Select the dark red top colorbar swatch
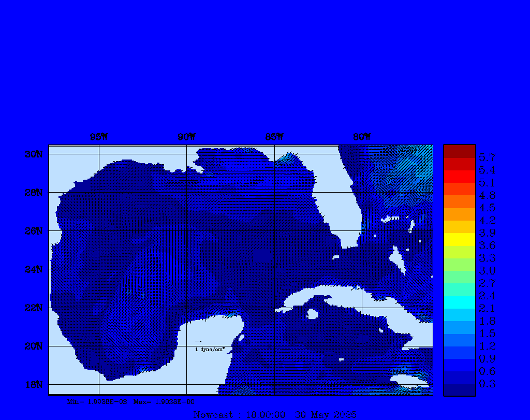Screen dimensions: 530x420 pos(459,151)
